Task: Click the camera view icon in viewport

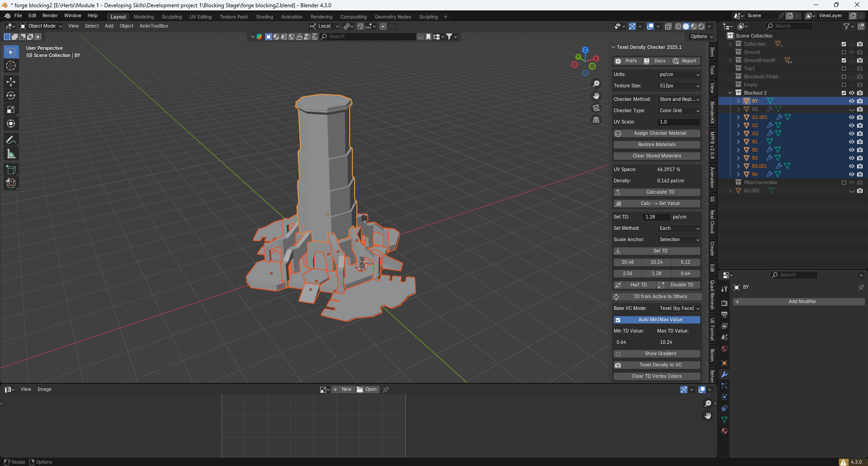Action: click(x=596, y=108)
